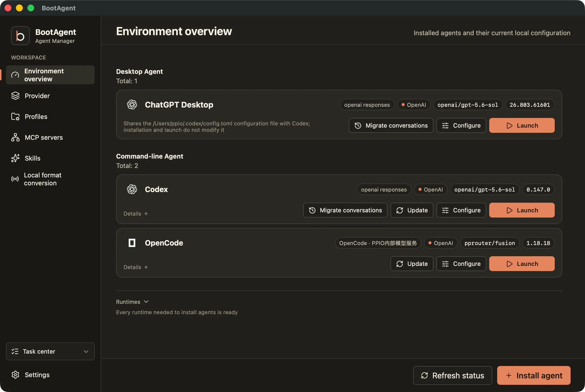The image size is (585, 392).
Task: Click the plus icon in Install agent
Action: click(509, 375)
